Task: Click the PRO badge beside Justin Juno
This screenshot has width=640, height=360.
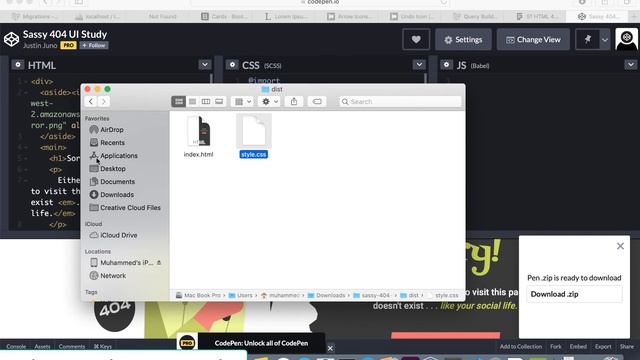Action: [x=68, y=45]
